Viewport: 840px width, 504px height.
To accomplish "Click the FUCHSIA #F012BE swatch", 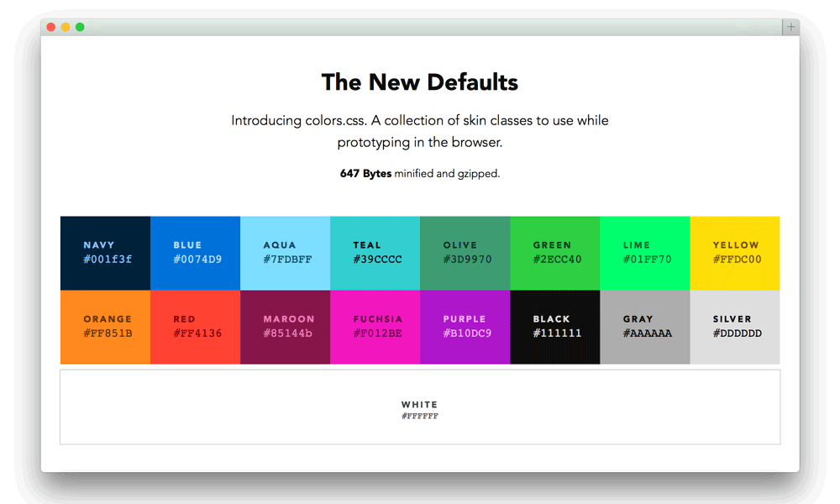I will pos(375,327).
